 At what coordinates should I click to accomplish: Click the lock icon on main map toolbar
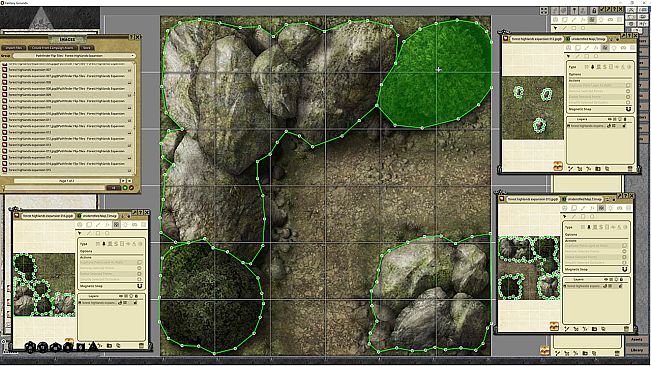(x=594, y=10)
